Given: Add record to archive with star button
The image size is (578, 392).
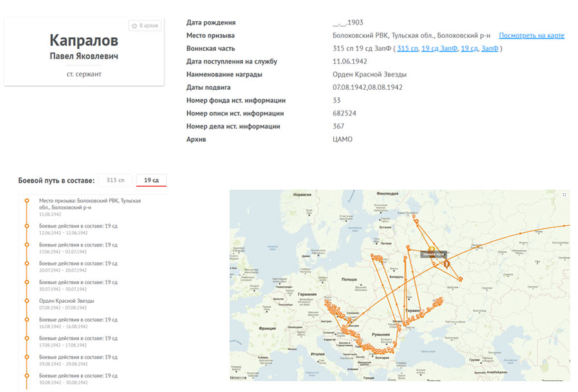Looking at the screenshot, I should [x=145, y=26].
